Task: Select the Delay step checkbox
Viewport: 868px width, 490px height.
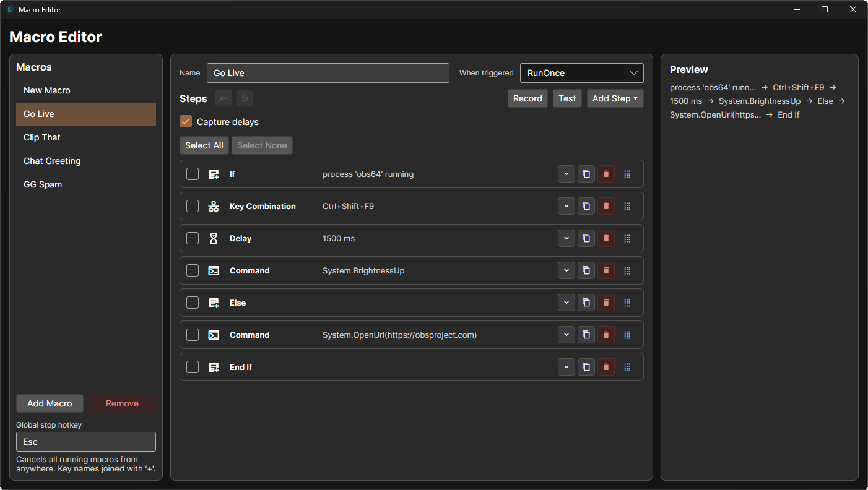Action: pos(193,238)
